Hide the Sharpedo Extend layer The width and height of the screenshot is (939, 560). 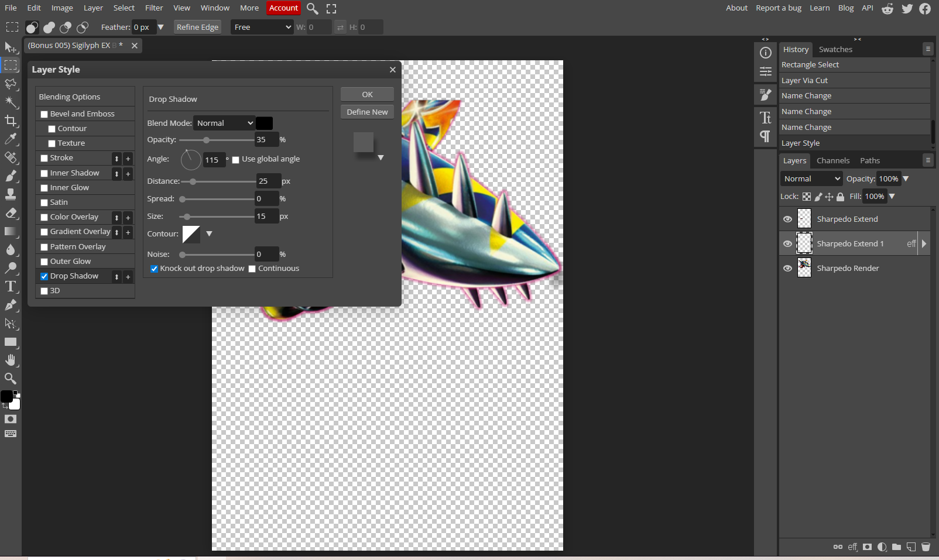787,219
